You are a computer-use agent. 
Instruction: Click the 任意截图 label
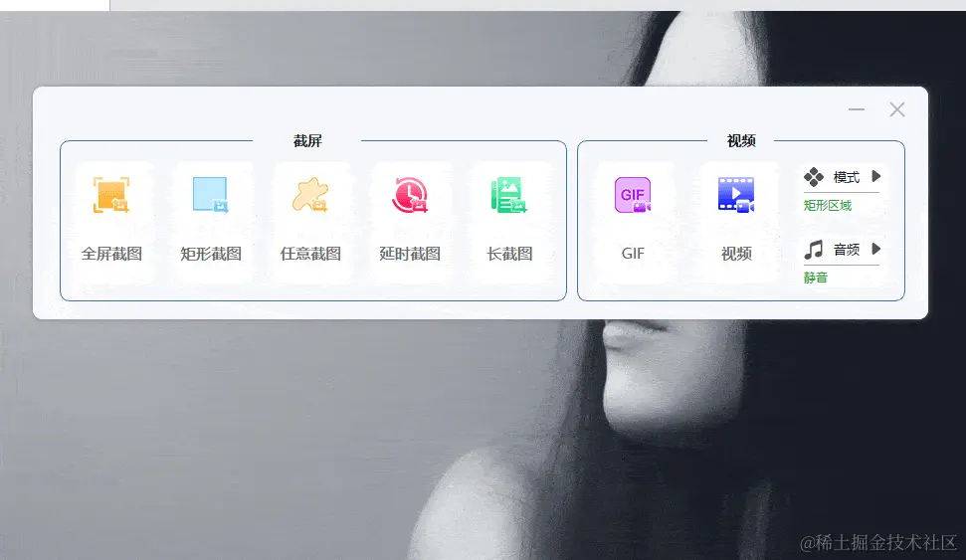click(x=310, y=254)
